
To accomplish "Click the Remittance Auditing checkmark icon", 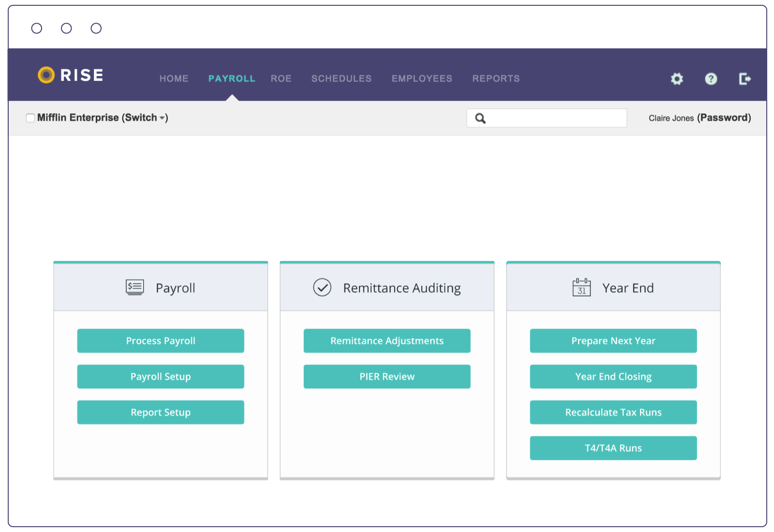I will pyautogui.click(x=322, y=287).
